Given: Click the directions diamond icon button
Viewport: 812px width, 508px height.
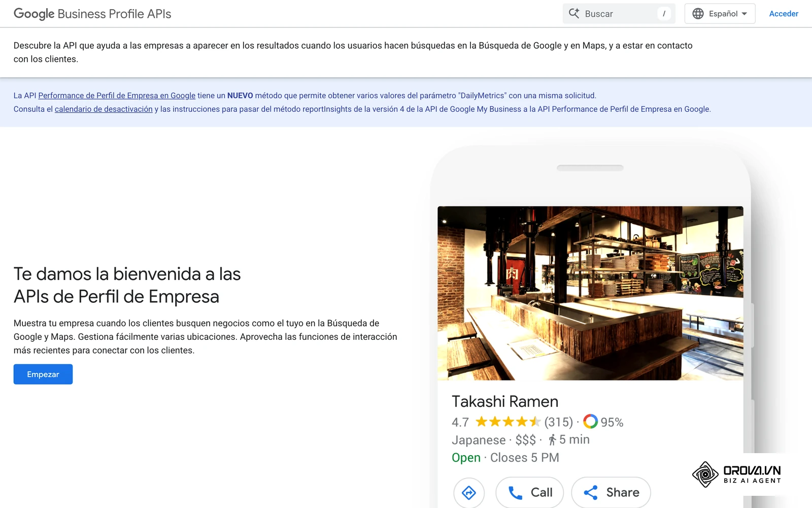Looking at the screenshot, I should point(469,492).
